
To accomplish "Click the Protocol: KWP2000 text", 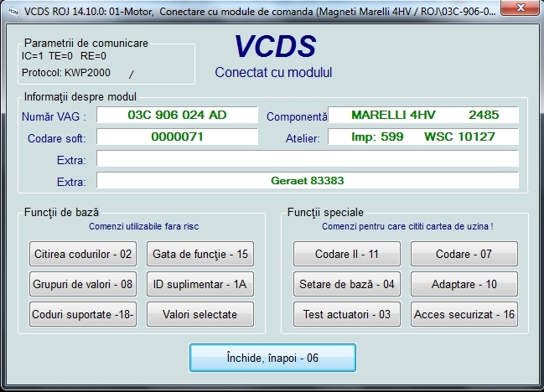I will (x=66, y=73).
